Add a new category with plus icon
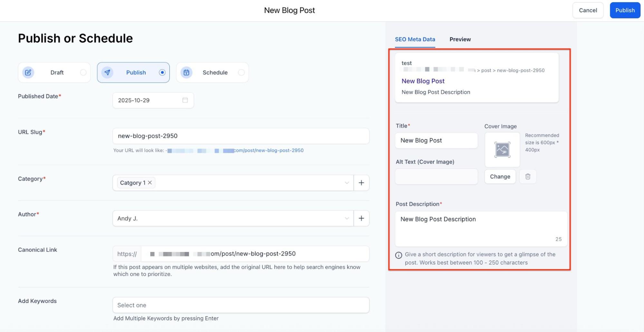Screen dimensions: 644x332 coord(361,183)
